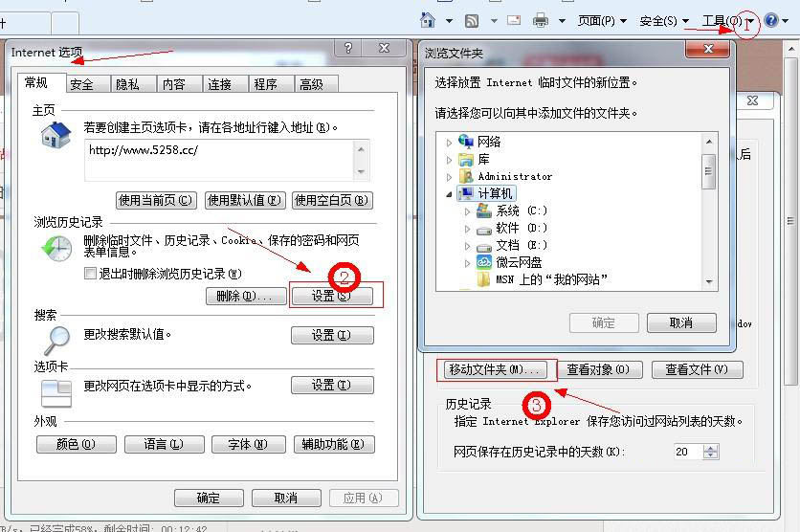
Task: Open the feeds dropdown arrow
Action: [494, 21]
